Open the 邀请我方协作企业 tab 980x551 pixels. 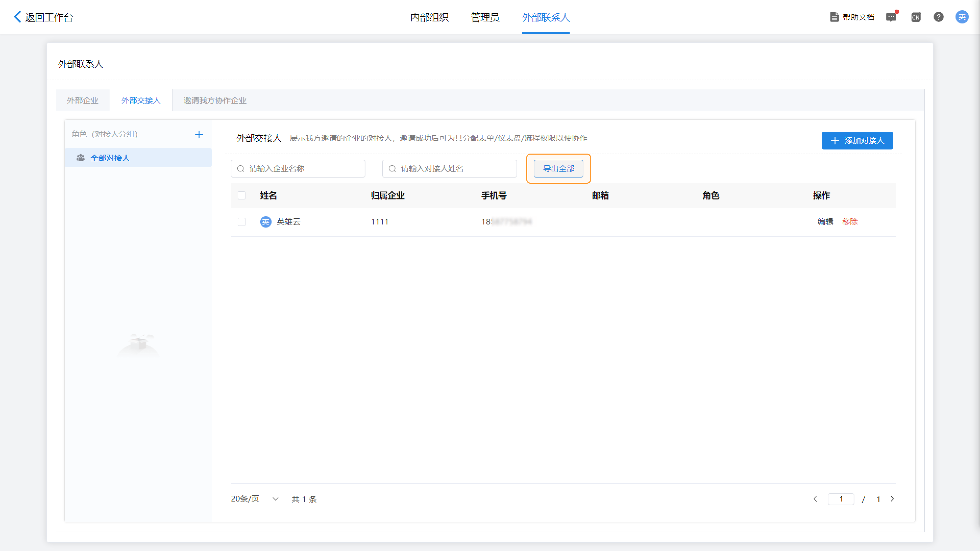pos(215,101)
